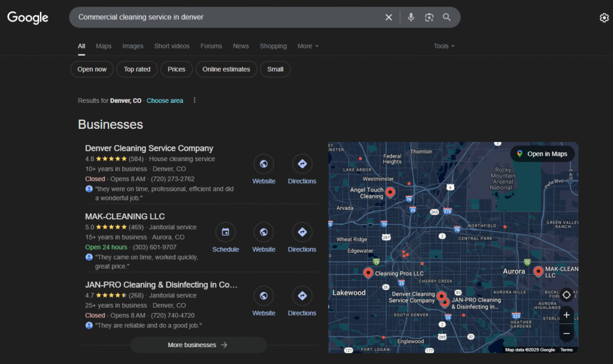Open Denver Cleaning Service Company website icon
The width and height of the screenshot is (613, 364).
point(263,164)
